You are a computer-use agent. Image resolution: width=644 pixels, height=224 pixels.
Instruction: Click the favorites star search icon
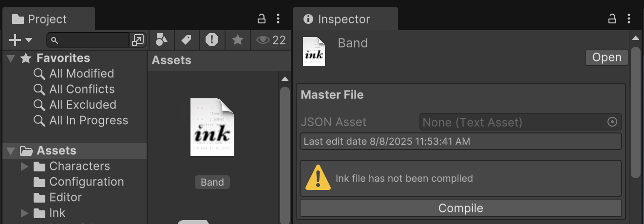tap(238, 40)
